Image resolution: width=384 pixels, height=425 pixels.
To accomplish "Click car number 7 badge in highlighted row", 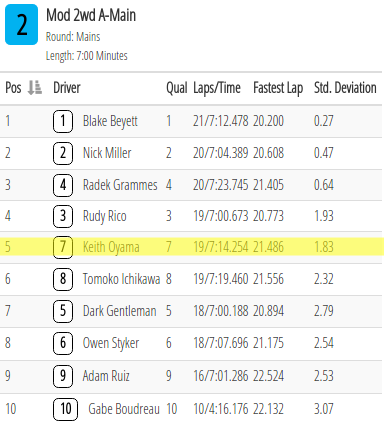I will [x=63, y=247].
